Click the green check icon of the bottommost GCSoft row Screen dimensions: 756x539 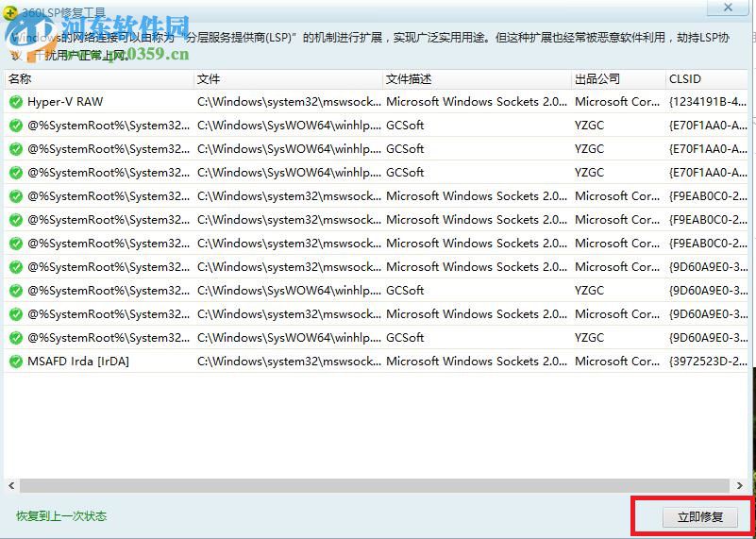coord(16,338)
